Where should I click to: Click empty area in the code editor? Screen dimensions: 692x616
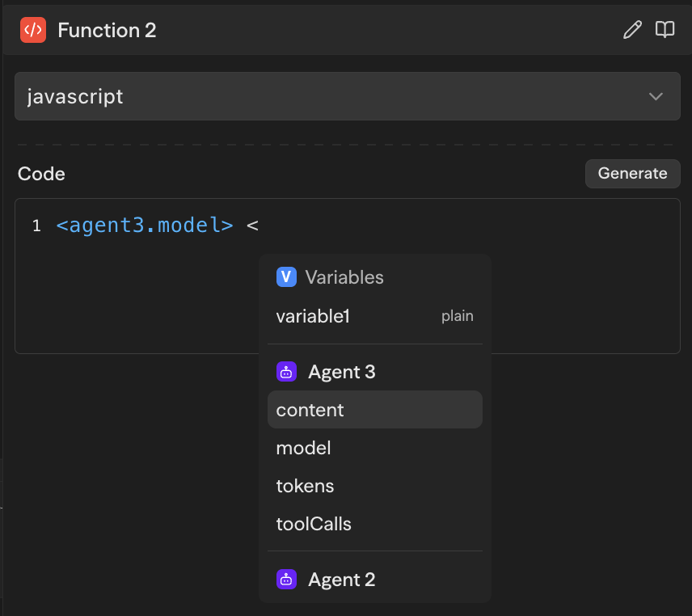pyautogui.click(x=129, y=307)
